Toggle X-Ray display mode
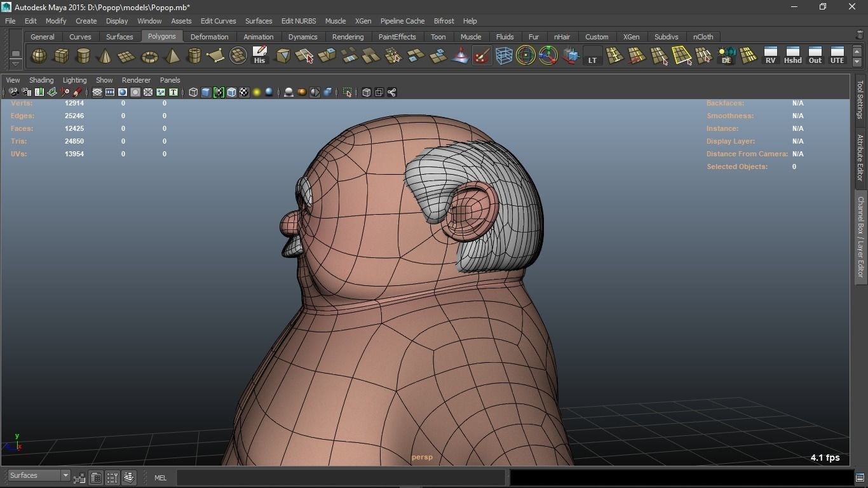 tap(367, 93)
